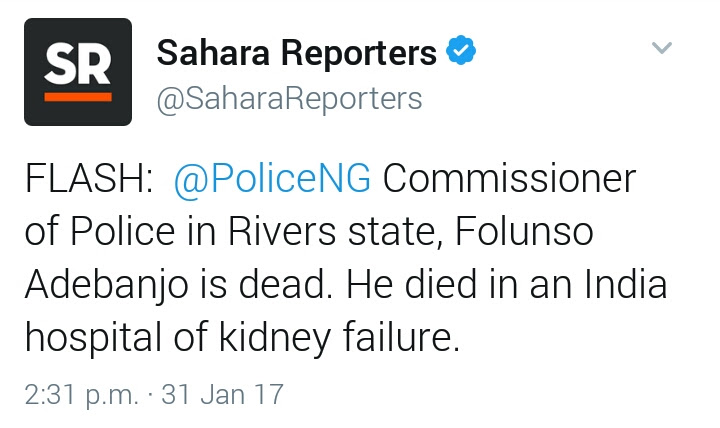Screen dimensions: 720x428
Task: Click the phrase kidney failure
Action: 339,337
